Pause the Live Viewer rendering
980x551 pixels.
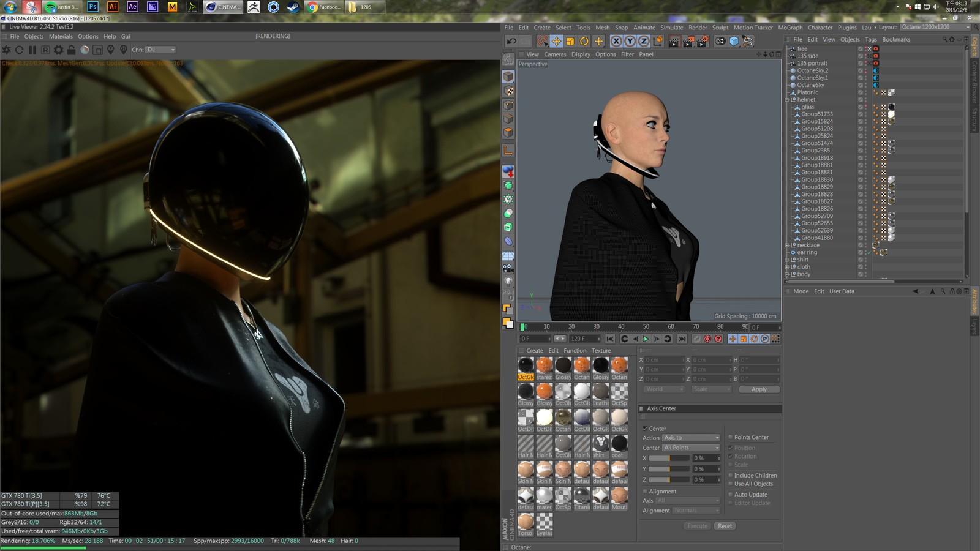pyautogui.click(x=32, y=50)
